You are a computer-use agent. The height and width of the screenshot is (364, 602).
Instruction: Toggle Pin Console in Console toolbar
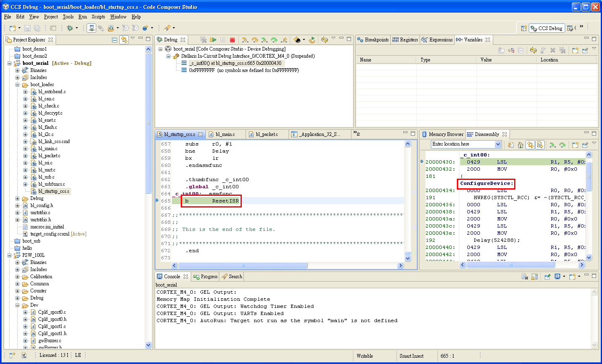[x=547, y=277]
